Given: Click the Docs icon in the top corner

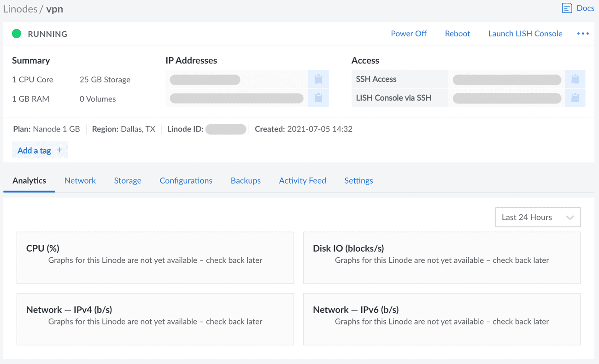Looking at the screenshot, I should pos(567,8).
